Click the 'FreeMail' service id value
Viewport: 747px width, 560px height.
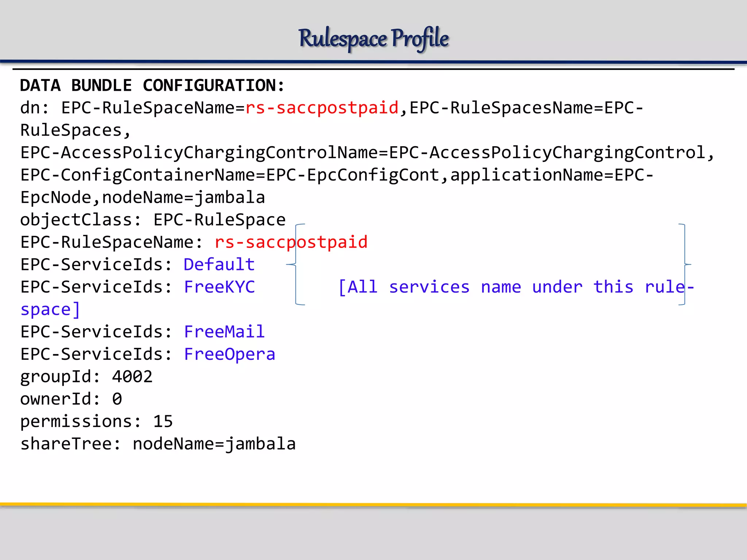224,332
